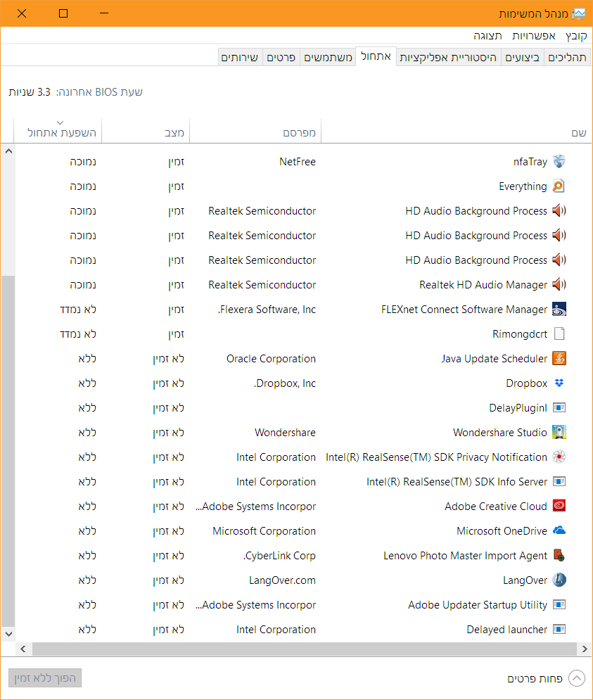Click the Oracle Corporation publisher cell
This screenshot has width=593, height=700.
point(271,358)
